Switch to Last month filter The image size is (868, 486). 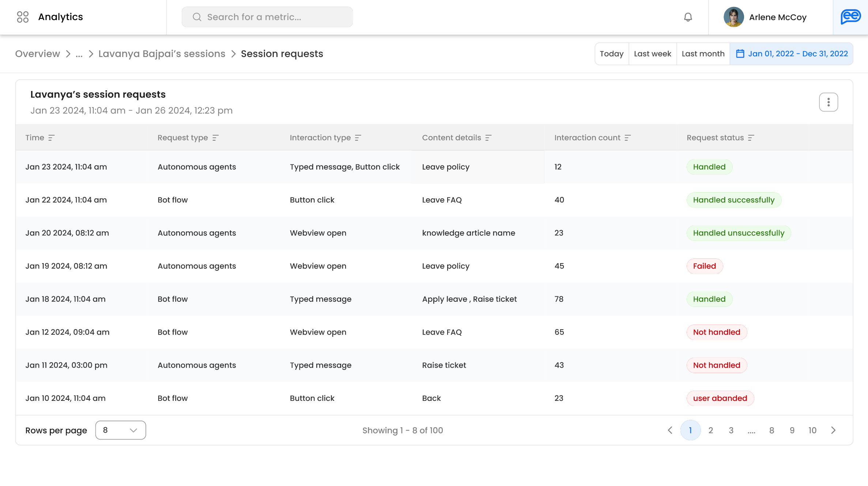703,54
